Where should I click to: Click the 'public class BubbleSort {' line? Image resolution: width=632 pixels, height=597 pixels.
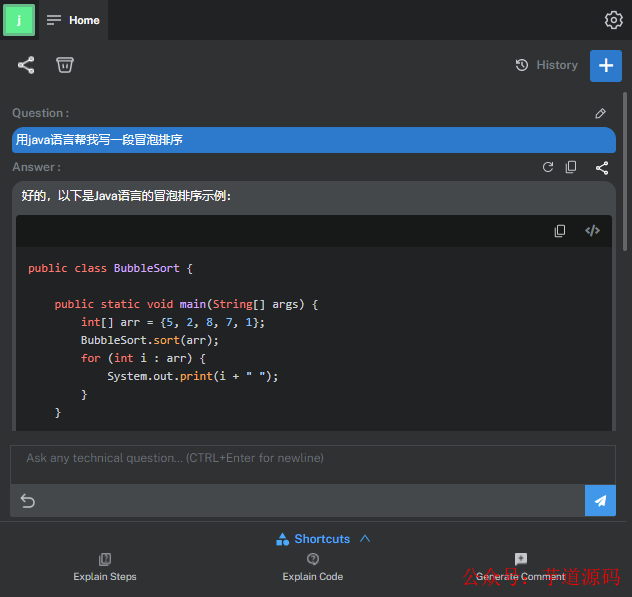pos(110,268)
